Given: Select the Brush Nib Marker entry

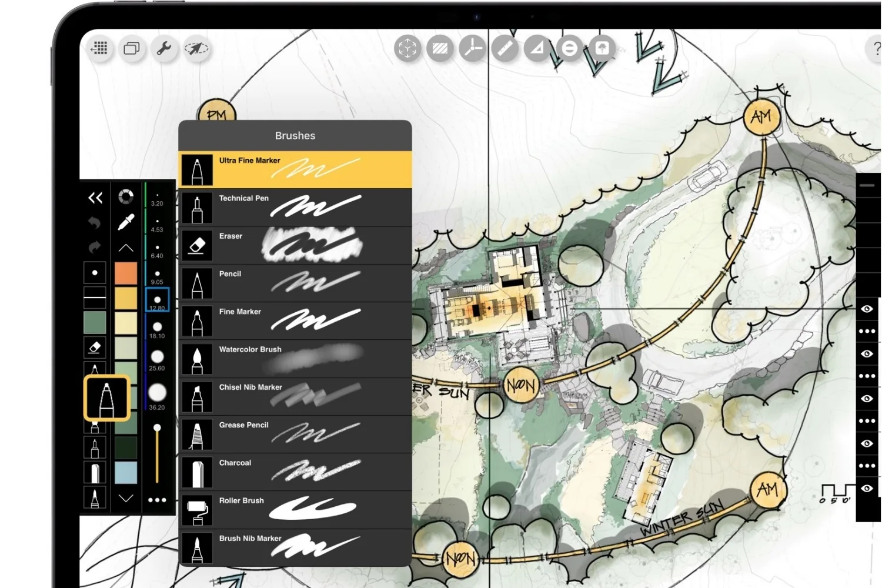Looking at the screenshot, I should pos(295,547).
